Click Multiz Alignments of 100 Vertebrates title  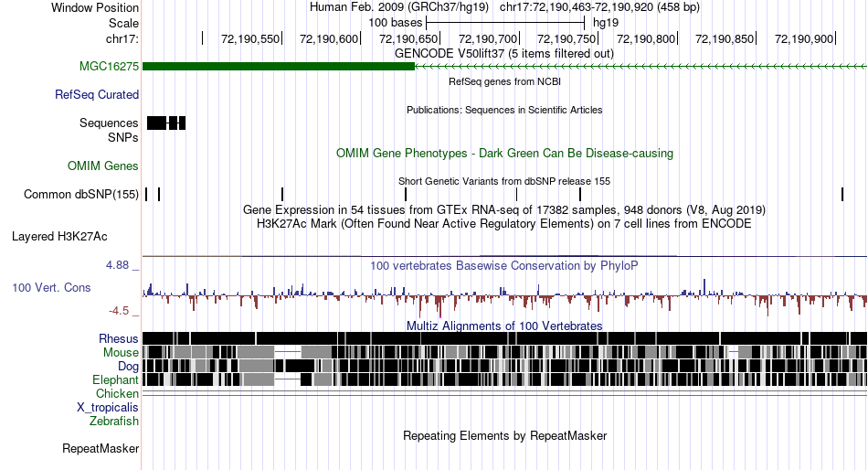[504, 326]
